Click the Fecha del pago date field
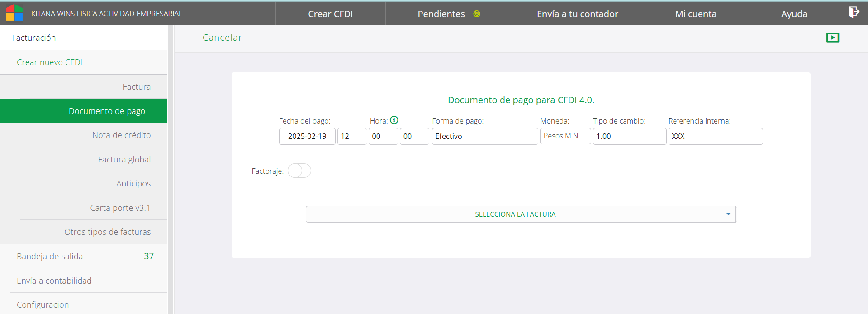 (307, 136)
